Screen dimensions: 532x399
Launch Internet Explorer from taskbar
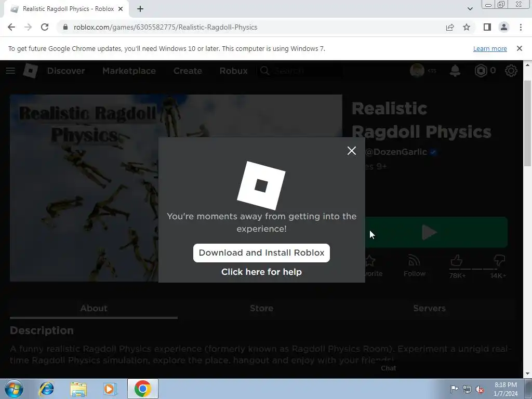[46, 389]
